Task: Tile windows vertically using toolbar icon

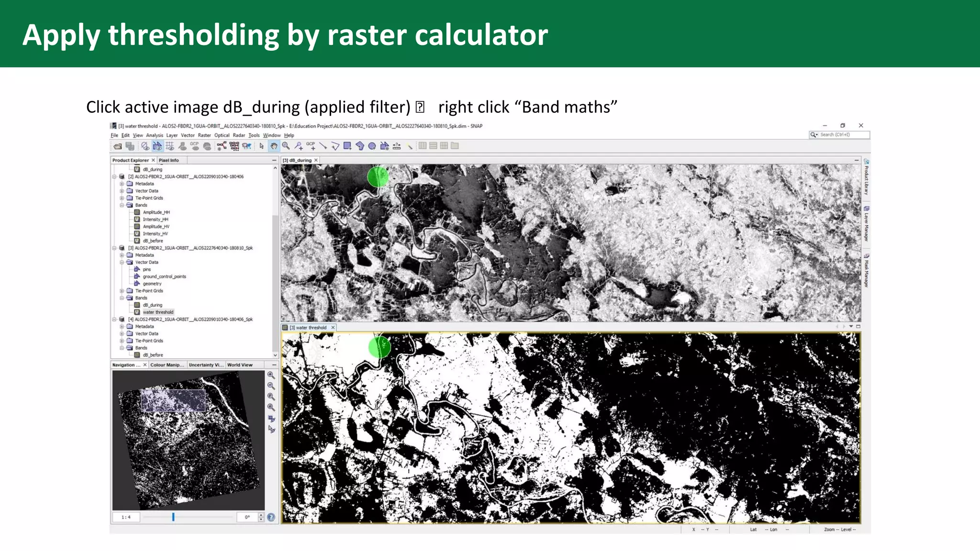Action: pyautogui.click(x=434, y=146)
